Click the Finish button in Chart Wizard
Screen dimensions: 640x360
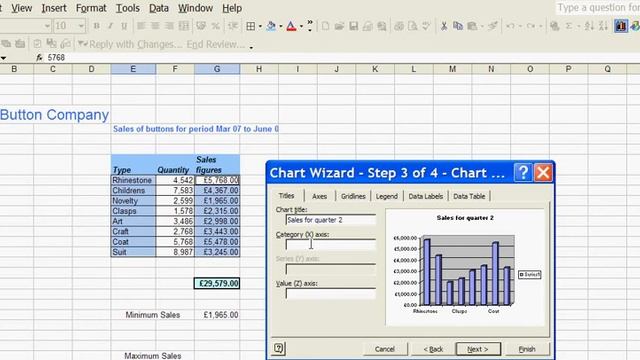[x=527, y=349]
